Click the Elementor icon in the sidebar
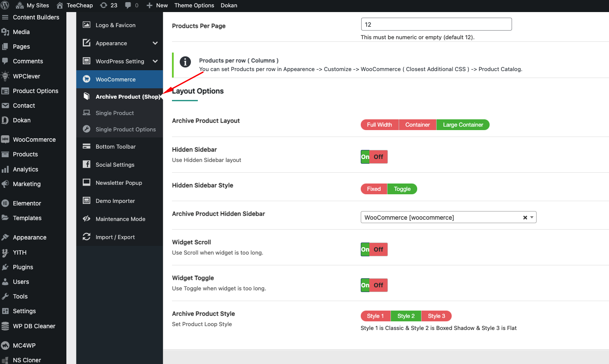 click(x=5, y=203)
